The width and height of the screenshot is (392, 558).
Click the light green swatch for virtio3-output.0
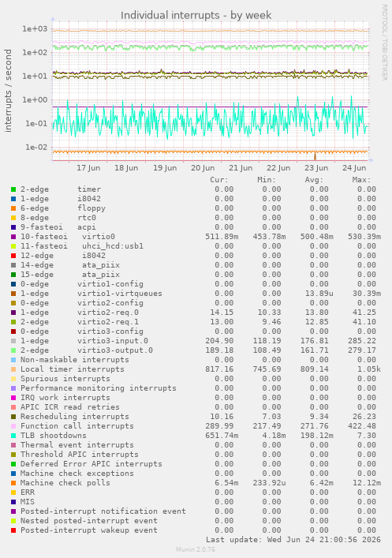click(13, 350)
